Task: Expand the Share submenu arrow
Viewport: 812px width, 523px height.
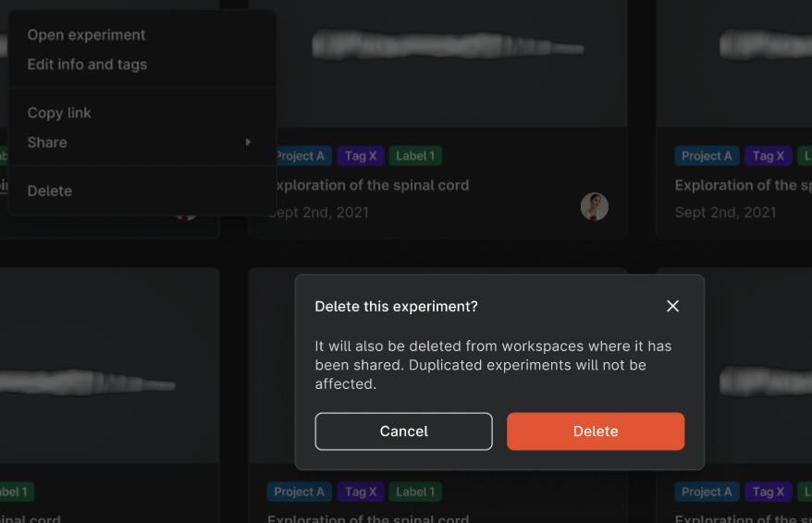Action: pos(248,142)
